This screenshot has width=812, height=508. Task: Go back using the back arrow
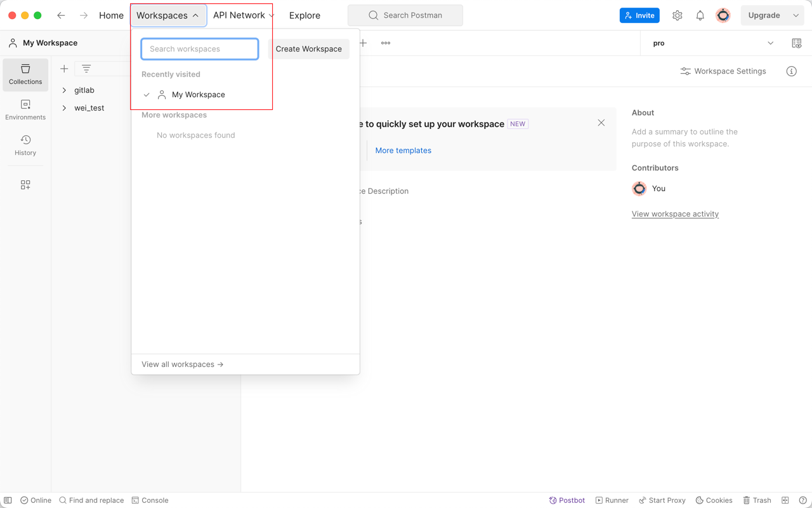click(x=61, y=15)
